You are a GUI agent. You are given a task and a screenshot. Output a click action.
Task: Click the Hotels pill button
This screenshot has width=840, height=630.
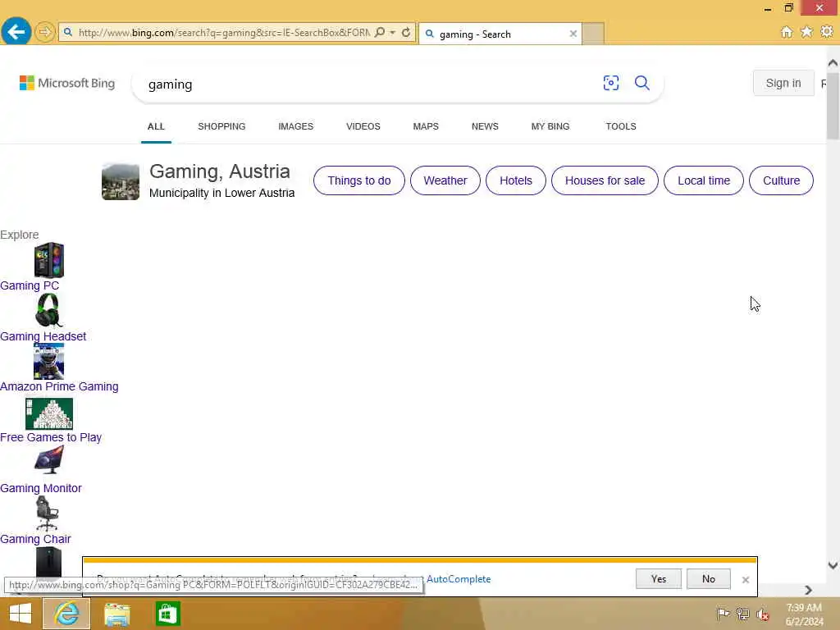[515, 180]
